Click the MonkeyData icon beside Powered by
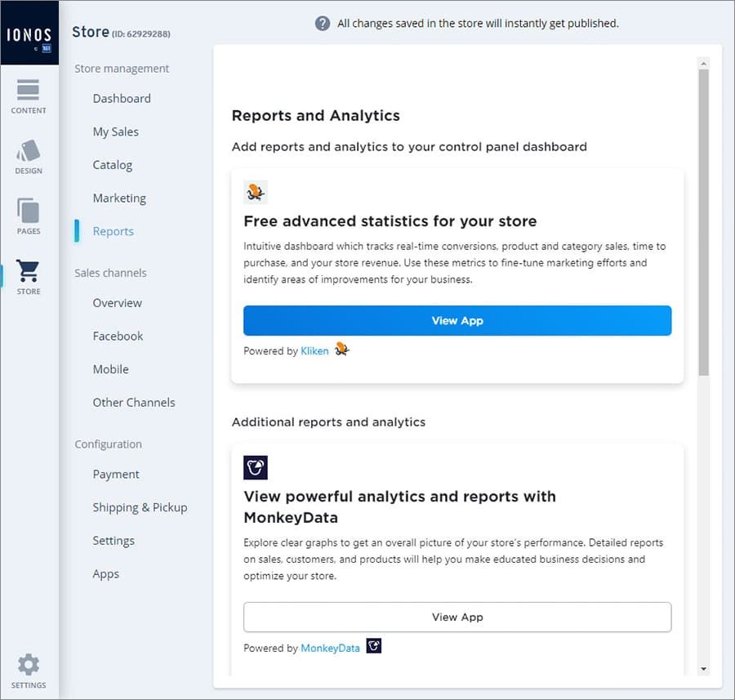 pyautogui.click(x=373, y=645)
